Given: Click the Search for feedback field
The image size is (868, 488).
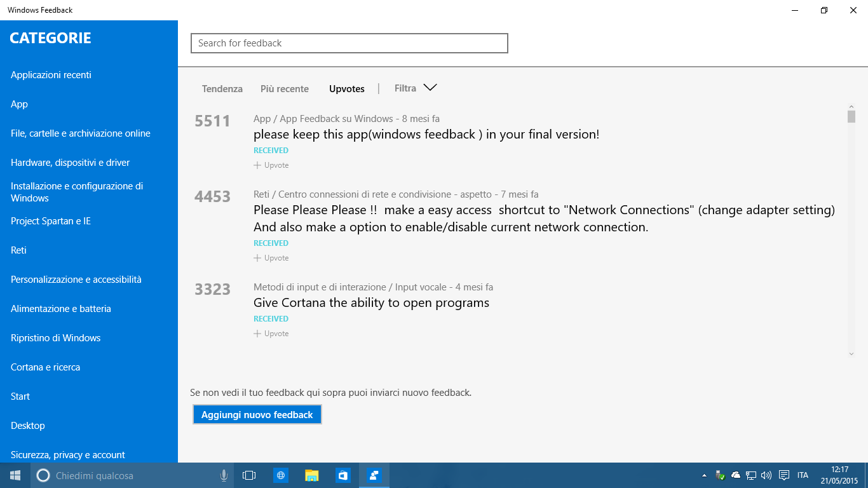Looking at the screenshot, I should (349, 43).
